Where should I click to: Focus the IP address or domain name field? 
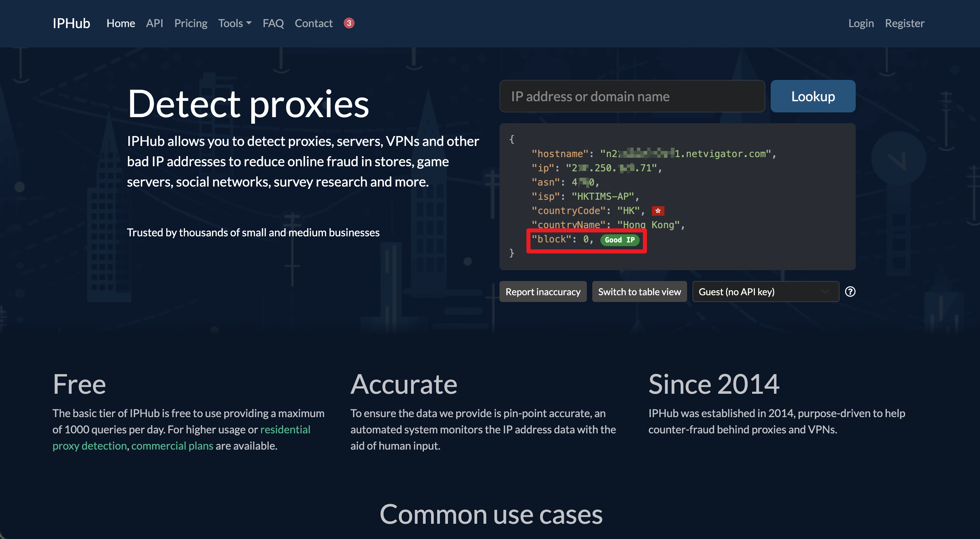(x=632, y=96)
